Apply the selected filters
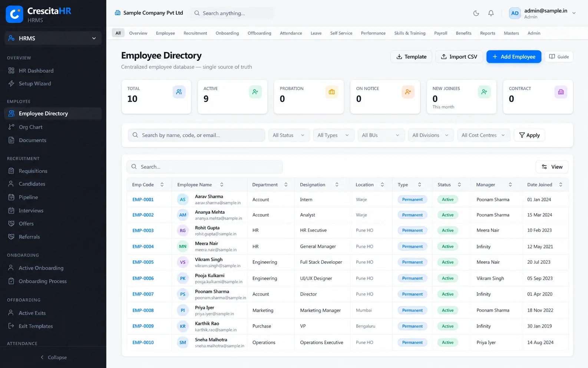Screen dimensions: 588x368 529,135
